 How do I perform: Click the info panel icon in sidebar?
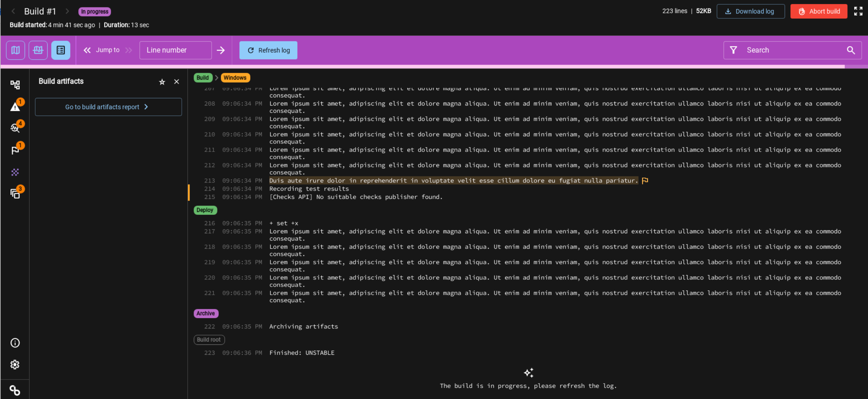coord(15,343)
